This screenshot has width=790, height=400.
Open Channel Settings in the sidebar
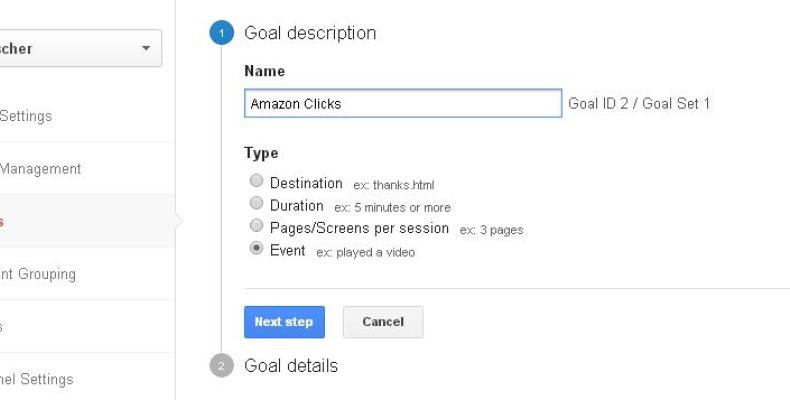pos(36,379)
